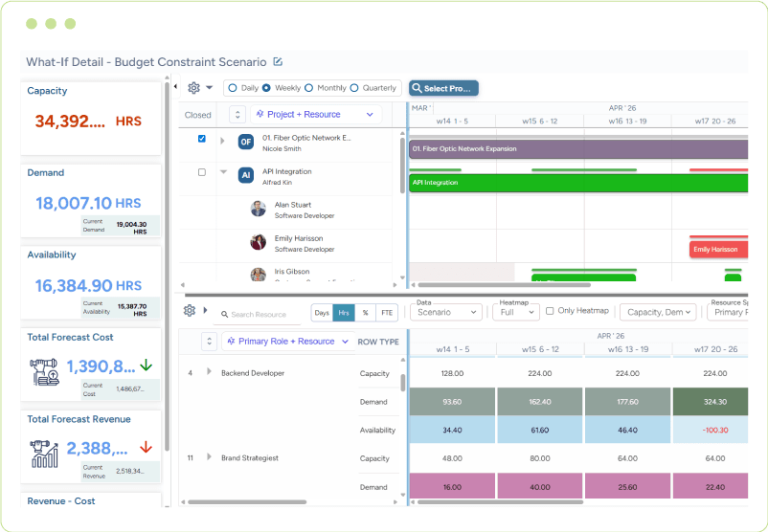Image resolution: width=768 pixels, height=532 pixels.
Task: Click the OF project badge icon
Action: tap(246, 142)
